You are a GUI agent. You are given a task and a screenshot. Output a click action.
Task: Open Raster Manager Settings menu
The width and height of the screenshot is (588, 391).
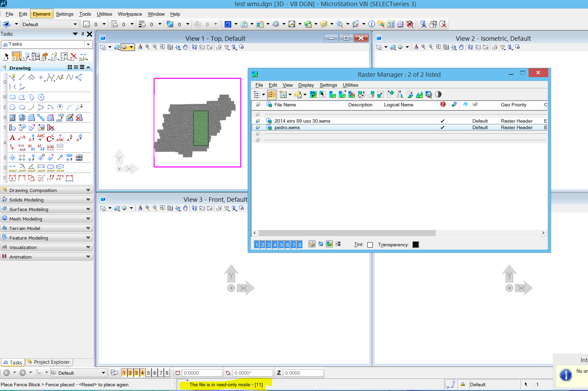[328, 85]
